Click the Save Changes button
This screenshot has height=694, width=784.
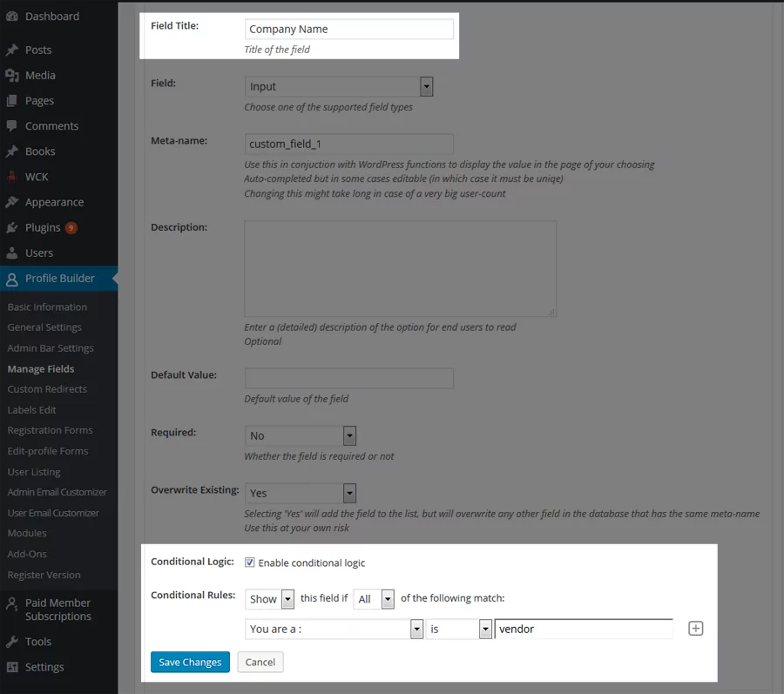190,662
